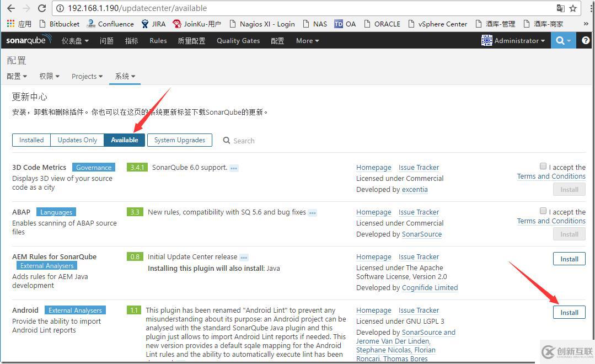Open the More dropdown in navbar

click(x=307, y=41)
